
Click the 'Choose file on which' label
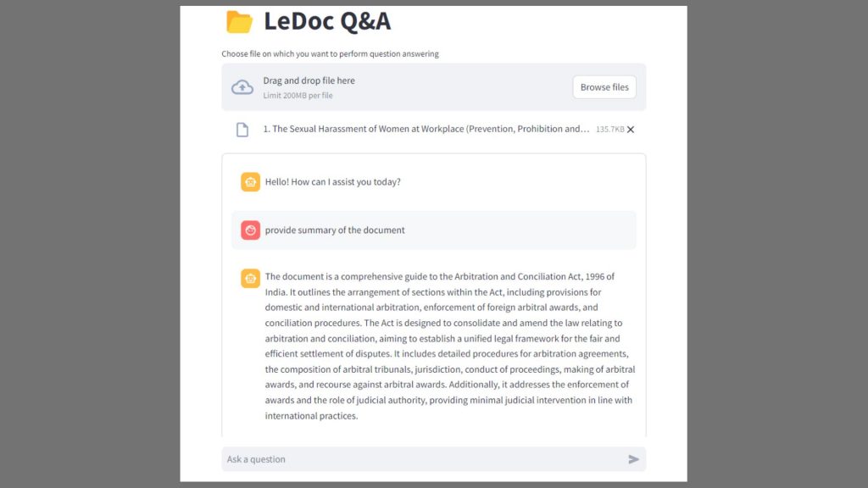coord(330,53)
